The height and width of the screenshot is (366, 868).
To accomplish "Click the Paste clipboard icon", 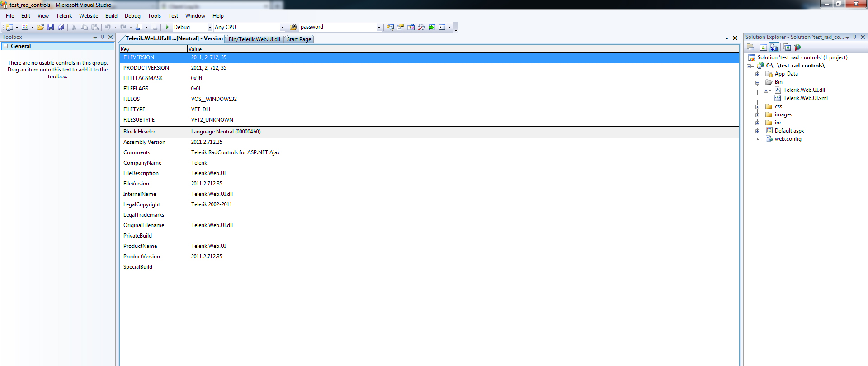I will tap(95, 27).
